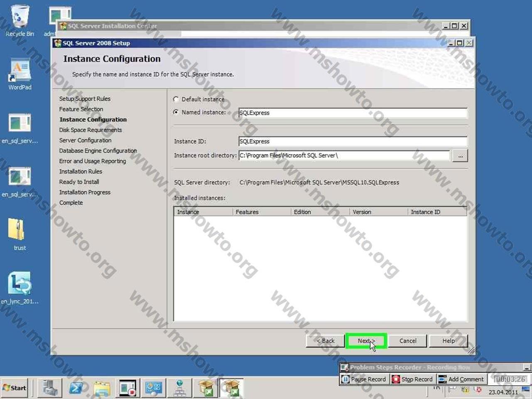Click the SQL Server Installation Center title icon
The height and width of the screenshot is (399, 532).
[63, 26]
